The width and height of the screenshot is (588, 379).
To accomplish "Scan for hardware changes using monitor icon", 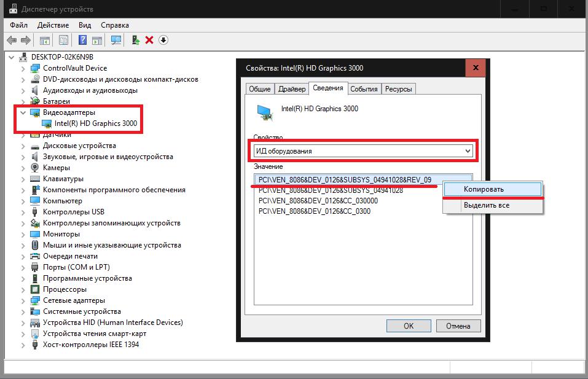I will (116, 40).
